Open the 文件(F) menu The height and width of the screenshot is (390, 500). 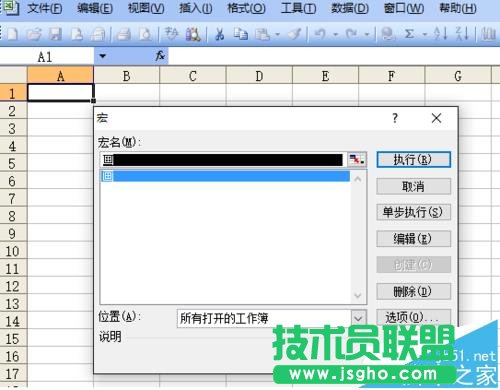click(x=45, y=8)
